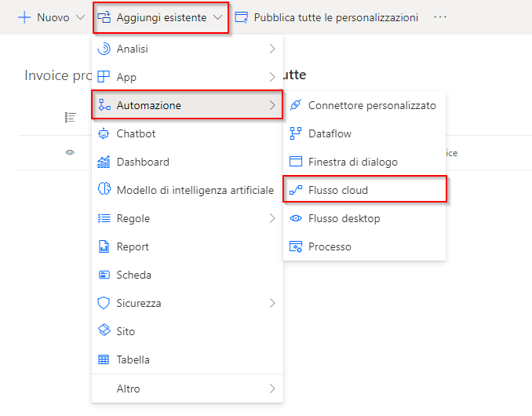This screenshot has height=416, width=532.
Task: Select the AI model brain icon
Action: pos(104,188)
